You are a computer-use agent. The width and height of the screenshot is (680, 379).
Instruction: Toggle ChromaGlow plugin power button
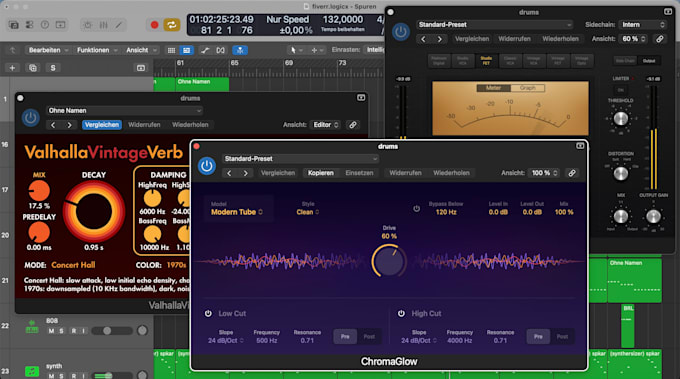207,166
